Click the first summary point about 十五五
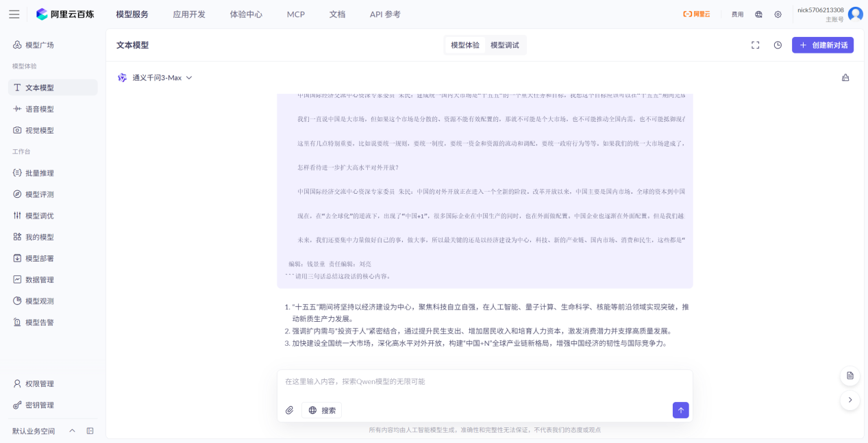 (x=491, y=313)
